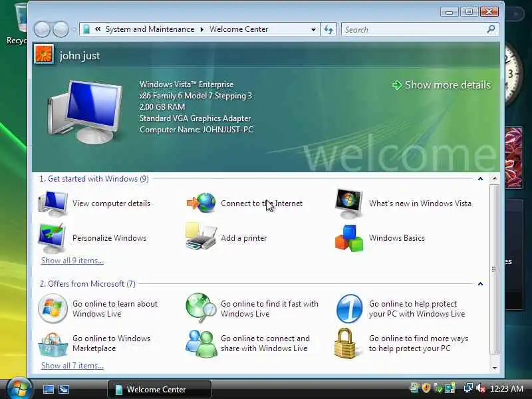Click the Windows Live OneCare protect icon
Screen dimensions: 532x399
tap(350, 309)
